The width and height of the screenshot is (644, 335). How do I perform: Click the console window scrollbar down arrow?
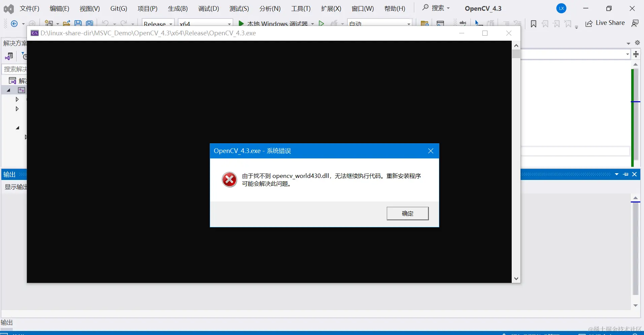point(516,278)
